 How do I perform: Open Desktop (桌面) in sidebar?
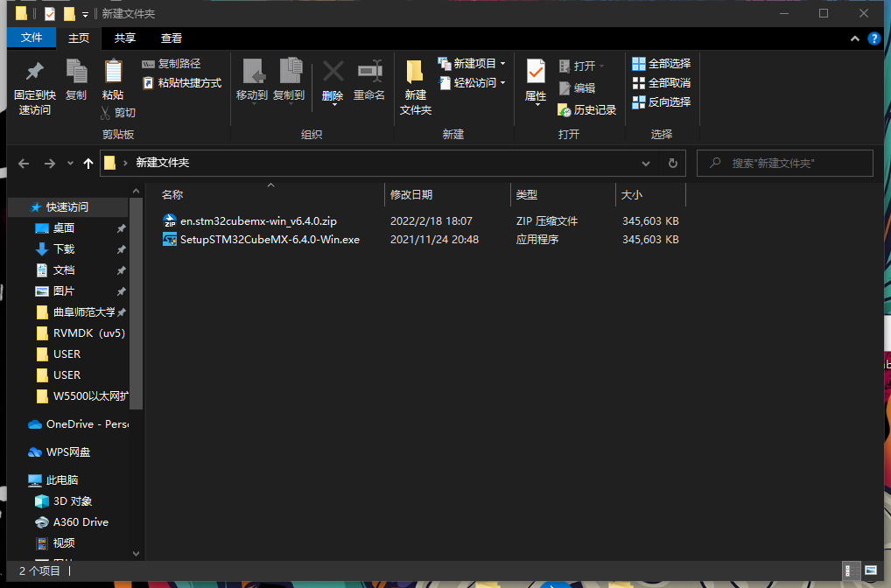coord(64,228)
